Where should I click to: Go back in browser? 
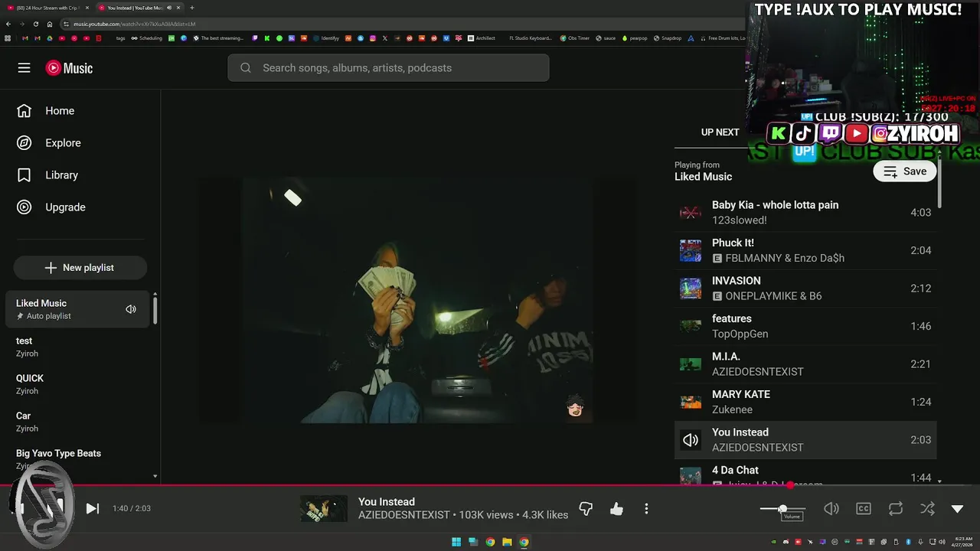8,24
